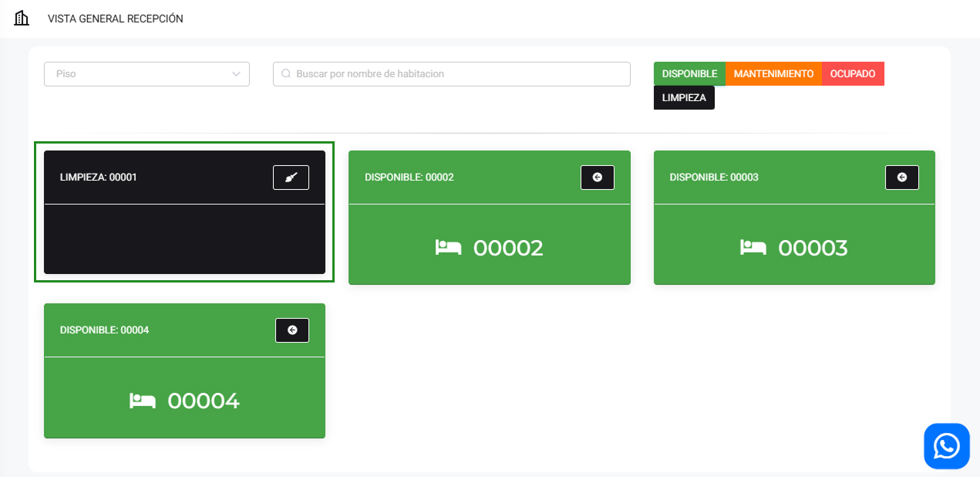
Task: Click the building icon in the header
Action: [22, 19]
